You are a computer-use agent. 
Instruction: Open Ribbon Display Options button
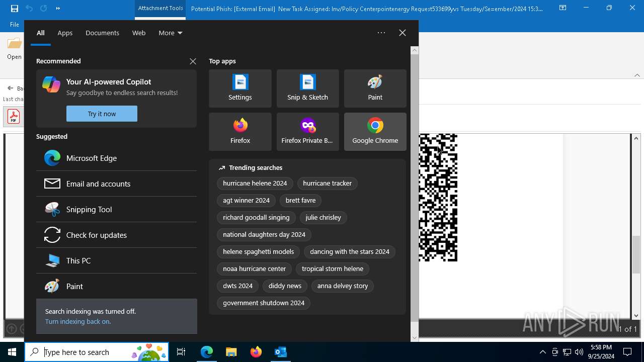pyautogui.click(x=563, y=8)
